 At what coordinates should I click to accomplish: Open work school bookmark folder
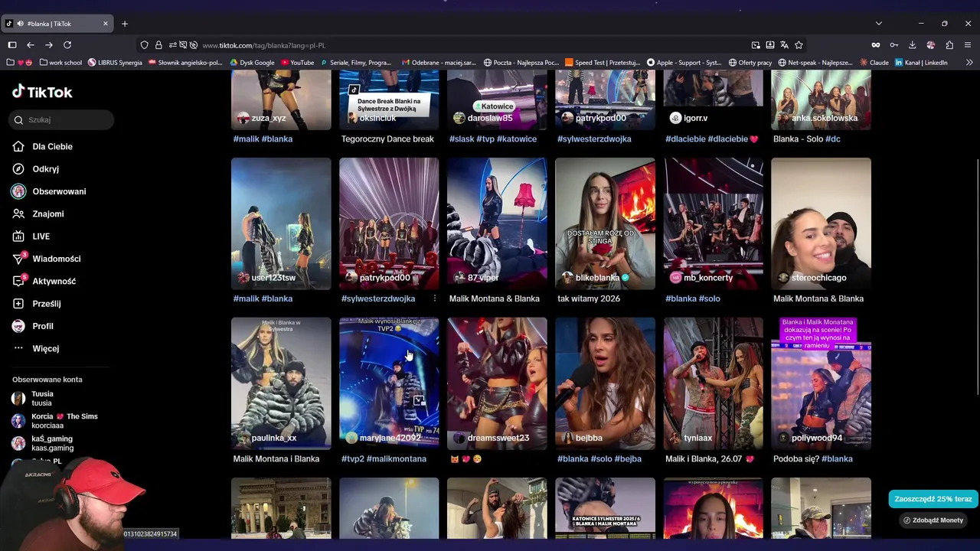pyautogui.click(x=60, y=63)
